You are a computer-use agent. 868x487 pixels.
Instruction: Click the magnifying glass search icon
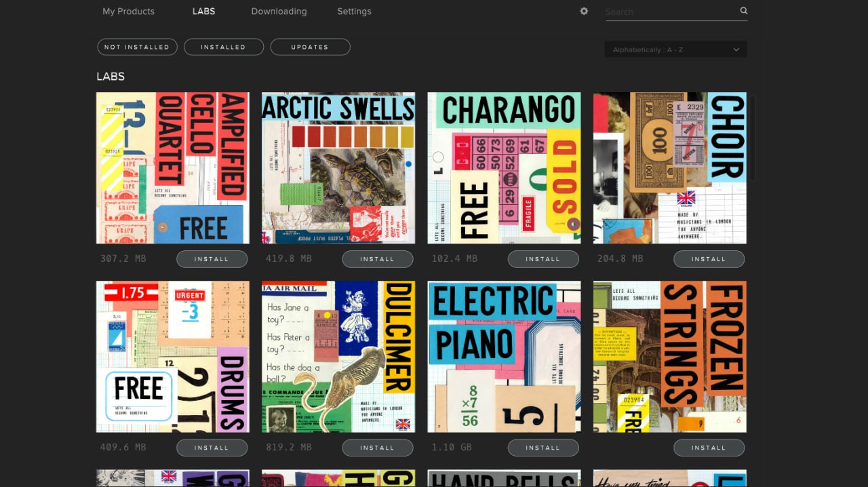point(744,11)
